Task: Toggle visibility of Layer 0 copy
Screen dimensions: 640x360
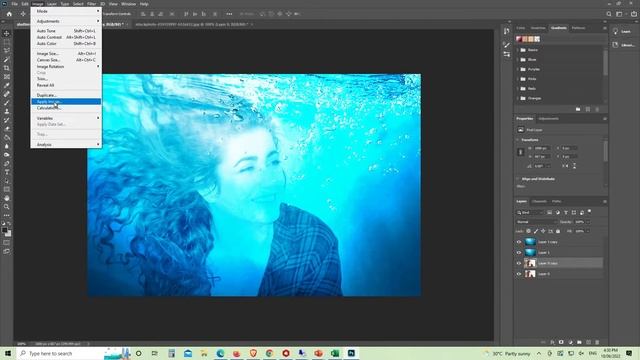Action: pos(519,263)
